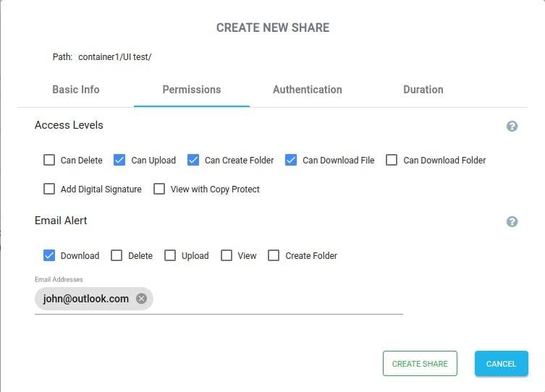Click the Create Share button
Image resolution: width=545 pixels, height=392 pixels.
pyautogui.click(x=420, y=364)
